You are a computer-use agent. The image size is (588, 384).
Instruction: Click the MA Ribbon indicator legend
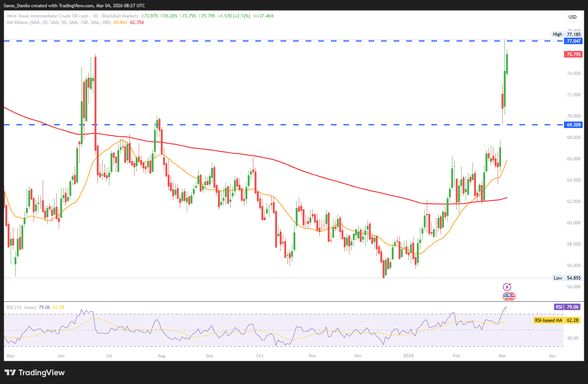coord(59,22)
